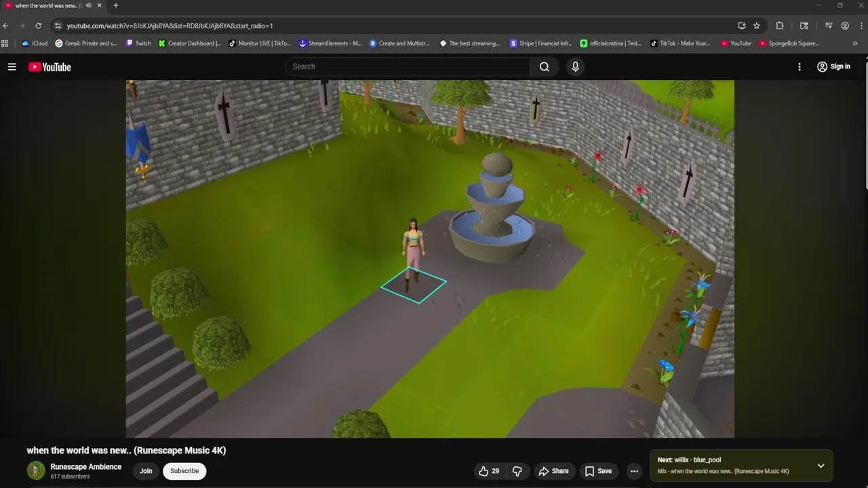Open the browser extensions puzzle icon
Screen dimensions: 868x488
[x=780, y=26]
